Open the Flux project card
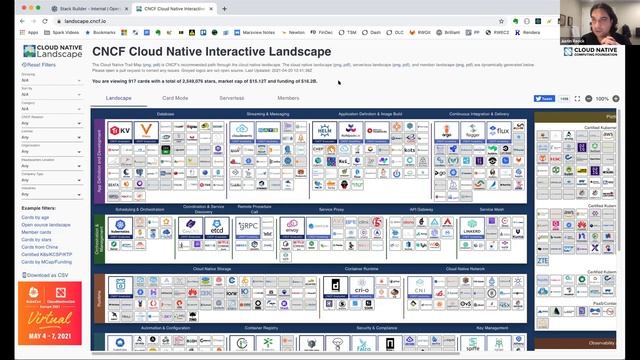 click(499, 132)
